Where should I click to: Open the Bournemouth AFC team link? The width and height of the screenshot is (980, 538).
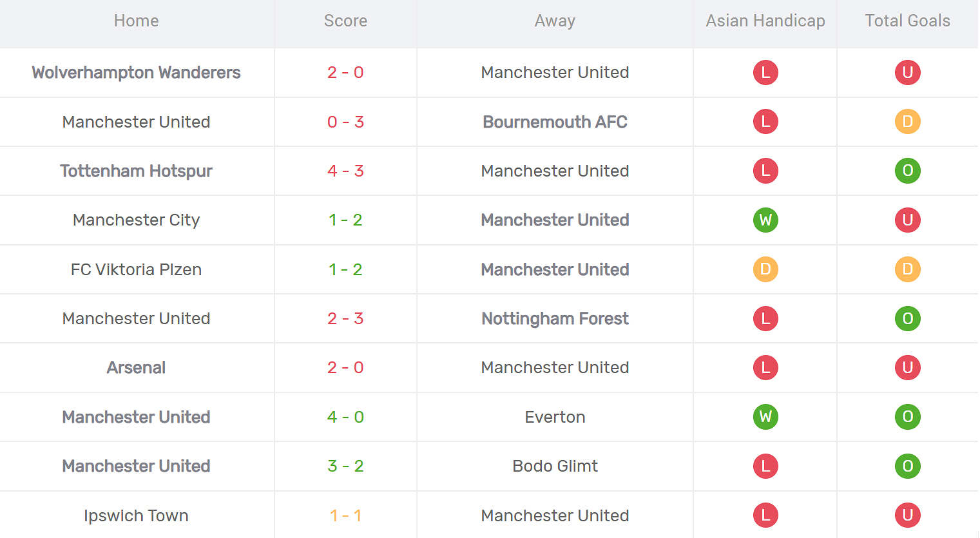555,122
